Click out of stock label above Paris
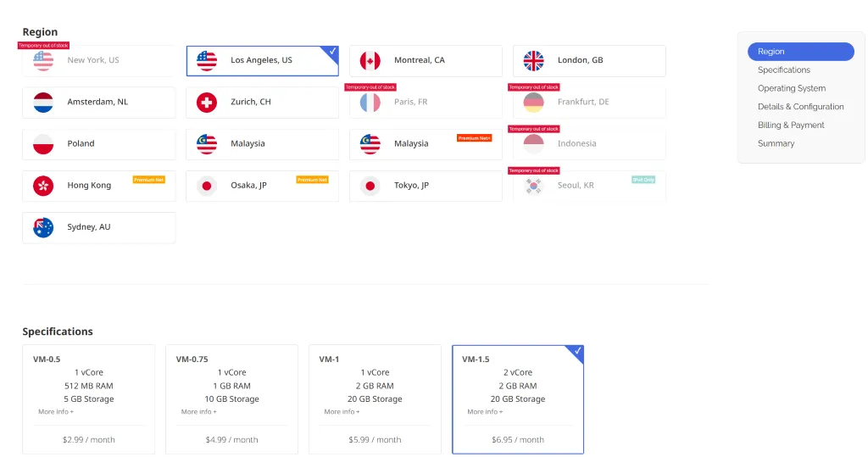Viewport: 868px width, 457px height. pos(370,87)
